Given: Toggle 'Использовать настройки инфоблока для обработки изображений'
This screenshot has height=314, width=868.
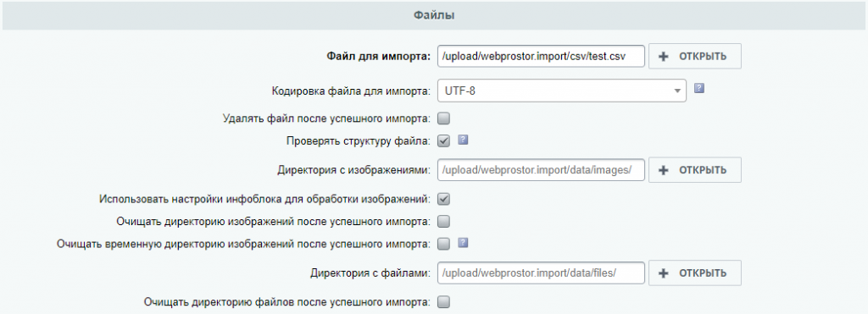Looking at the screenshot, I should [x=444, y=199].
